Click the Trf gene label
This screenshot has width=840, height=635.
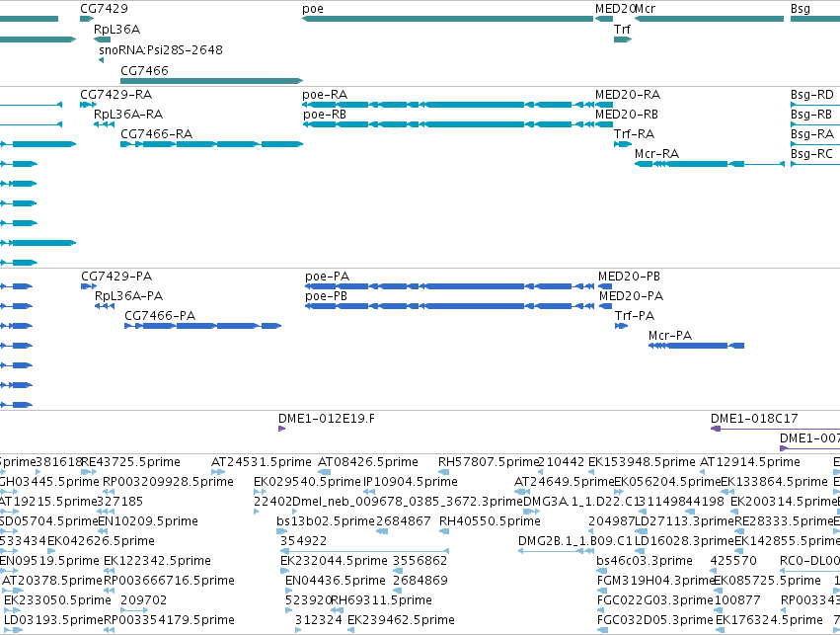point(622,30)
